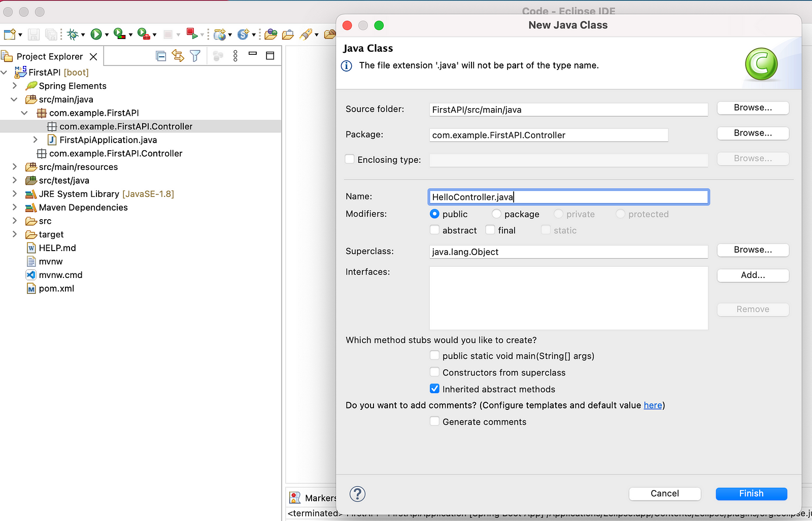Click the Save All toolbar icon

[x=51, y=34]
